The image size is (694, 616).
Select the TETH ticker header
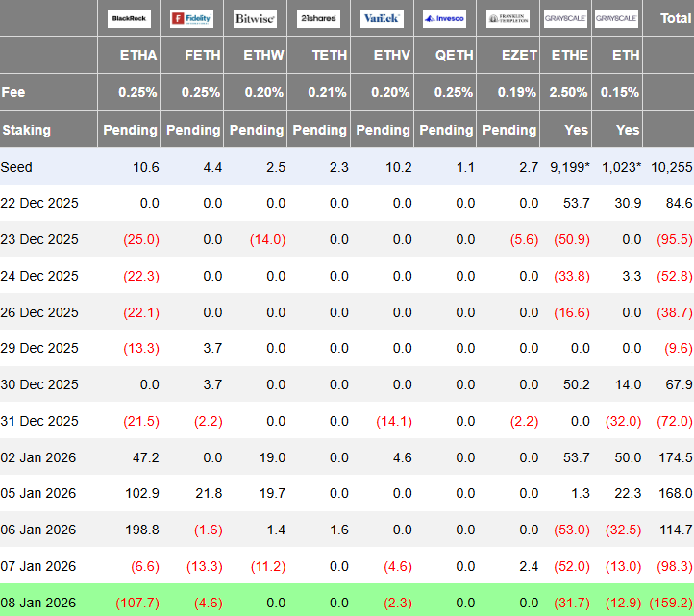330,55
